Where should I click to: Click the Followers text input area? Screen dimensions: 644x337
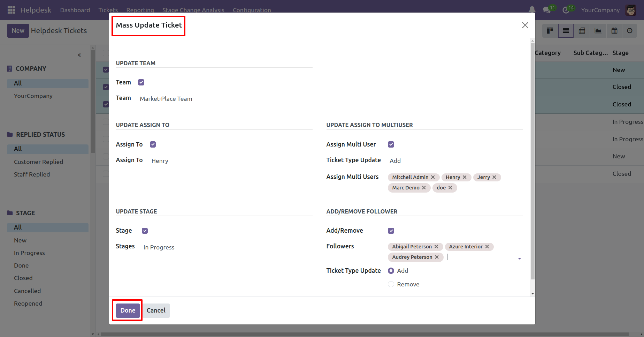(x=481, y=257)
